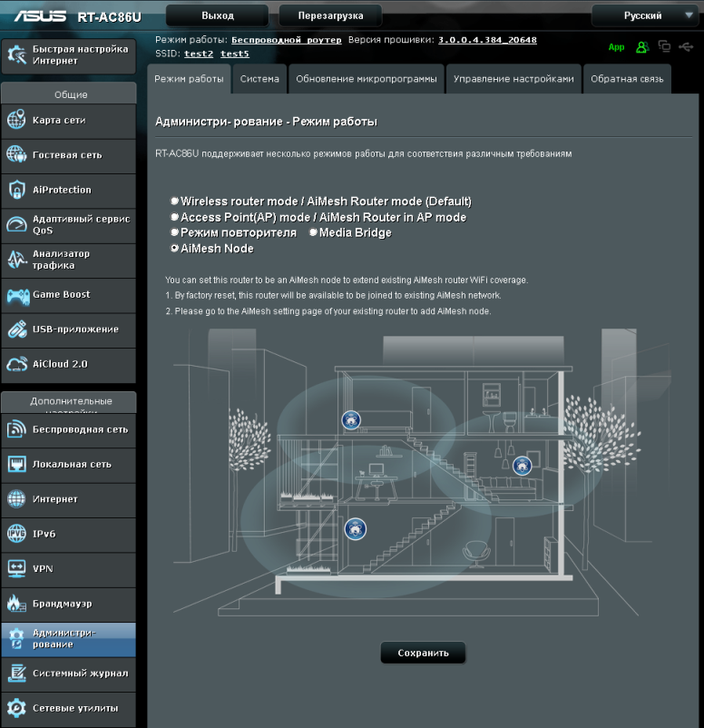Click the AiMesh house diagram image
This screenshot has width=704, height=728.
pyautogui.click(x=420, y=473)
